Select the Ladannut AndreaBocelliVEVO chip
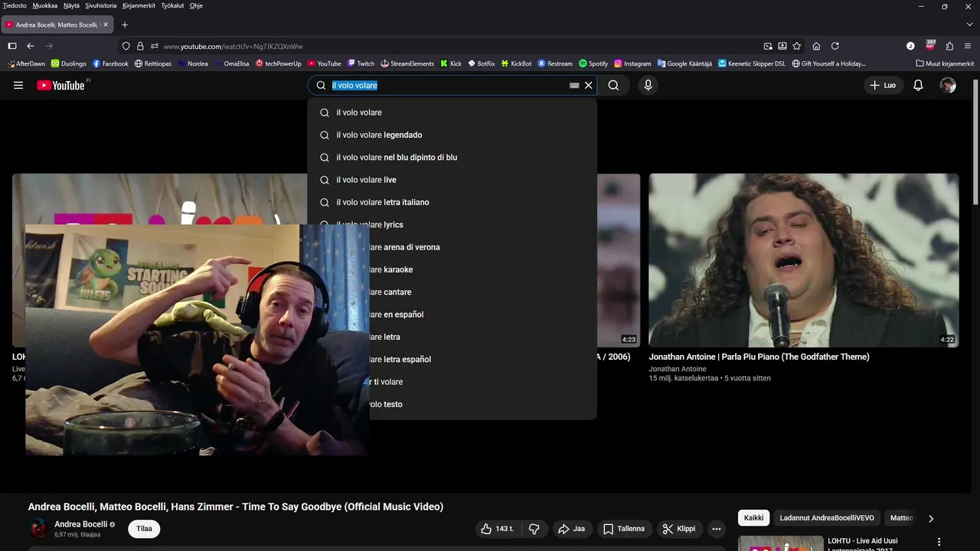 (x=827, y=518)
